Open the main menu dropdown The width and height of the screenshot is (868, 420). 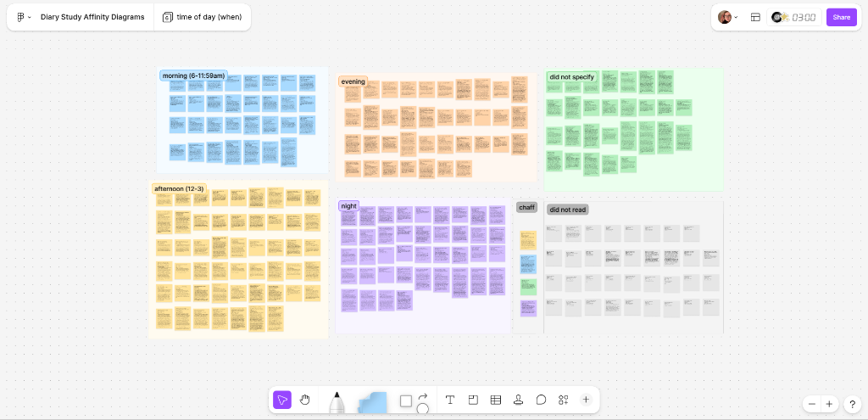tap(24, 17)
